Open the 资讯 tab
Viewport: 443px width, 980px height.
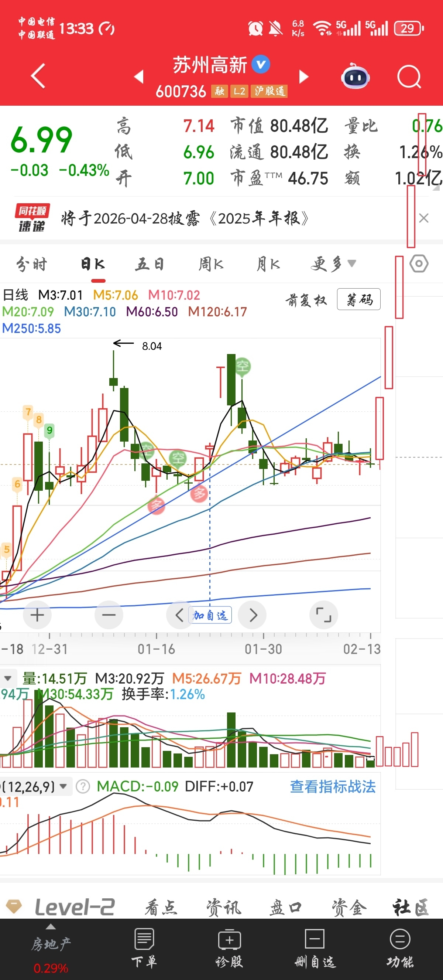(x=224, y=908)
